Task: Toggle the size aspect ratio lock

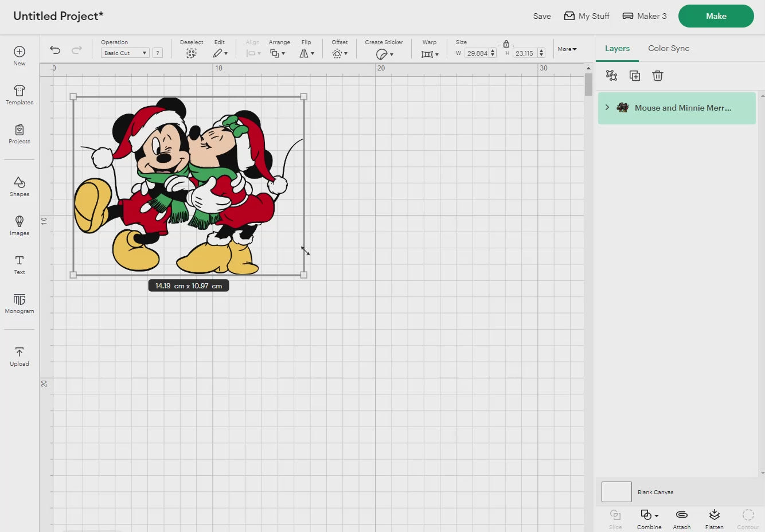Action: 506,44
